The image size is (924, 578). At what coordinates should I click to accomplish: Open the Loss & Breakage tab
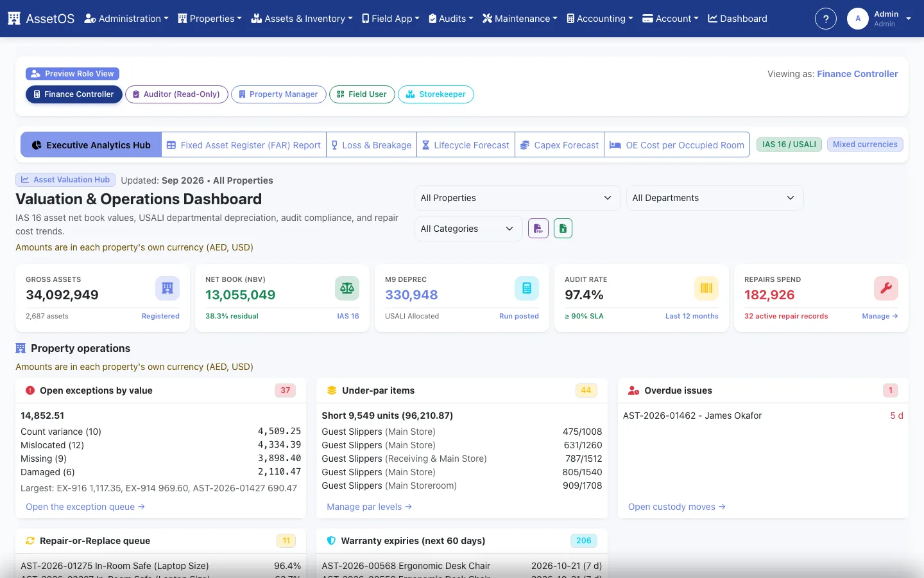(372, 145)
